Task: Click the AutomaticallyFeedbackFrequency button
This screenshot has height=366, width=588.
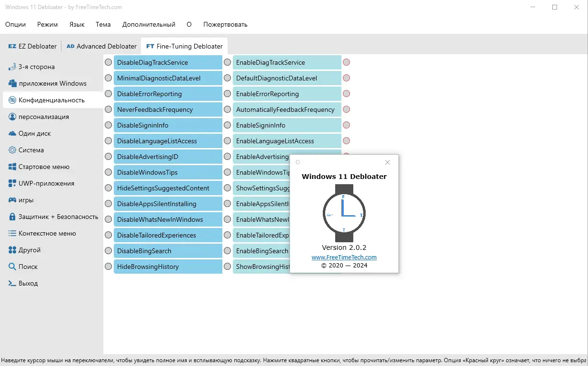Action: [287, 109]
